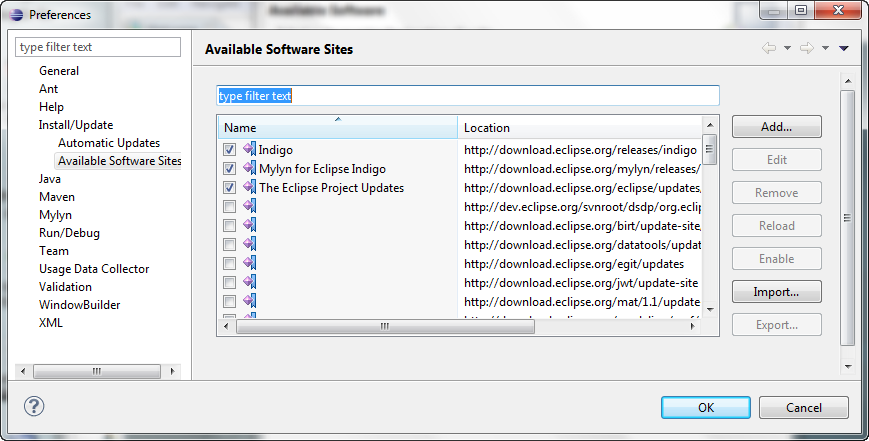Image resolution: width=869 pixels, height=441 pixels.
Task: Click the site icon in the dsdp svnroot row
Action: click(x=250, y=206)
